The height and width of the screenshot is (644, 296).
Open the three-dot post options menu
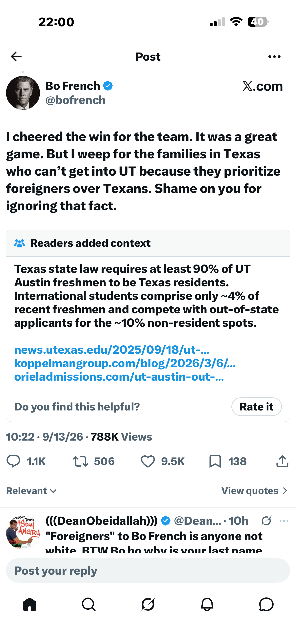[274, 57]
